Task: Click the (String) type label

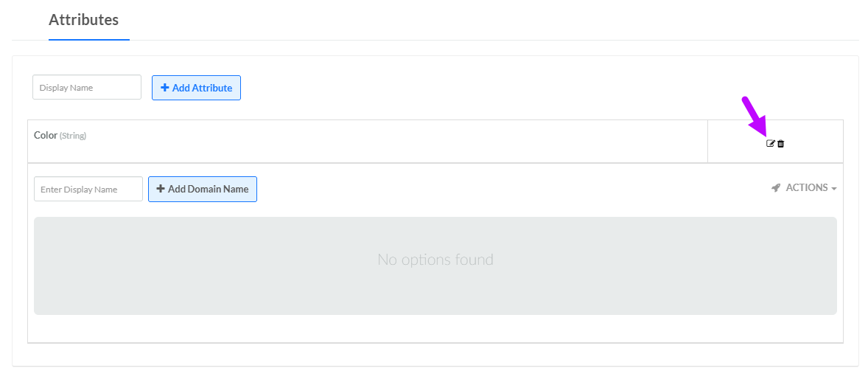Action: [73, 136]
